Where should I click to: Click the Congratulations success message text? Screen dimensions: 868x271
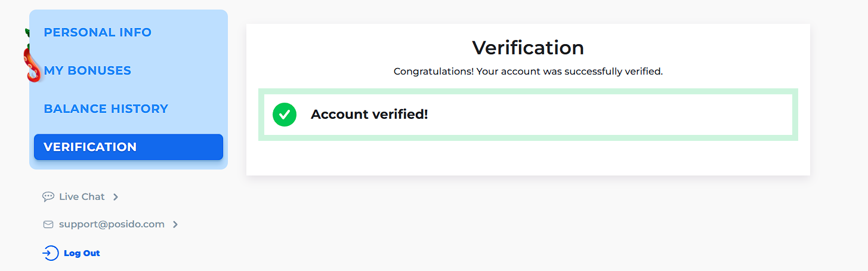528,72
